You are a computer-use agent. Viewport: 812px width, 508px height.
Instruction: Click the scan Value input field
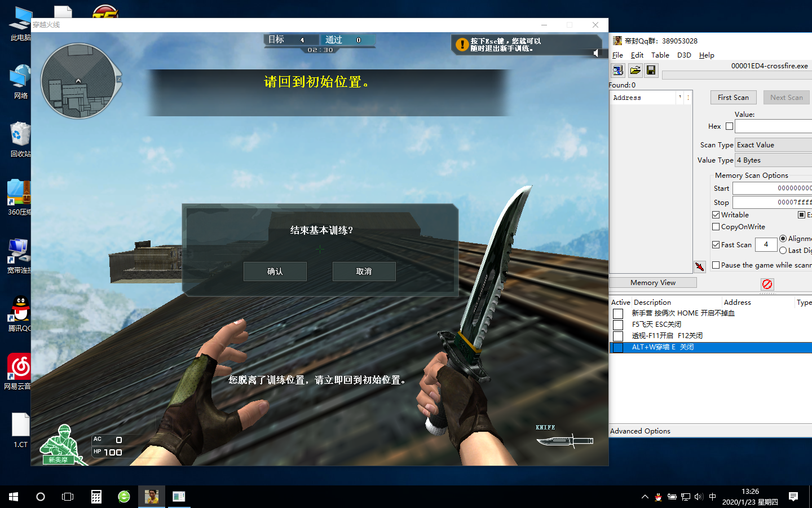[773, 126]
